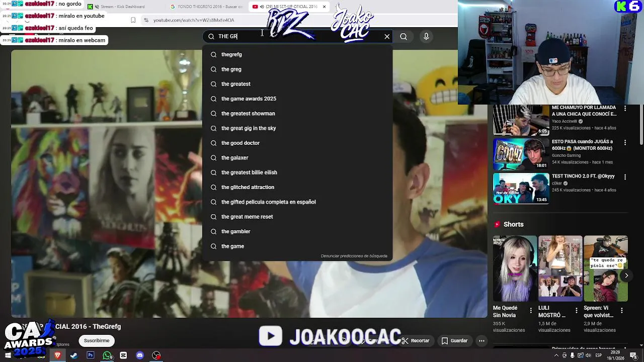Show next Shorts with arrow button

[x=626, y=276]
